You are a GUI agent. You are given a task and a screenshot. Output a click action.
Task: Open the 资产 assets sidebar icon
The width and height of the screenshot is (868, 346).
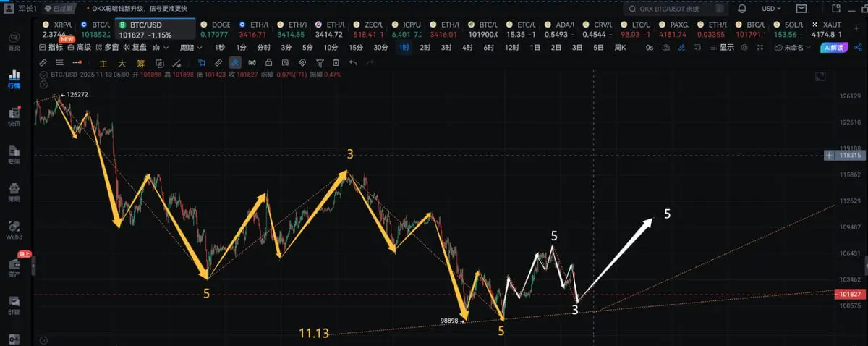coord(14,267)
